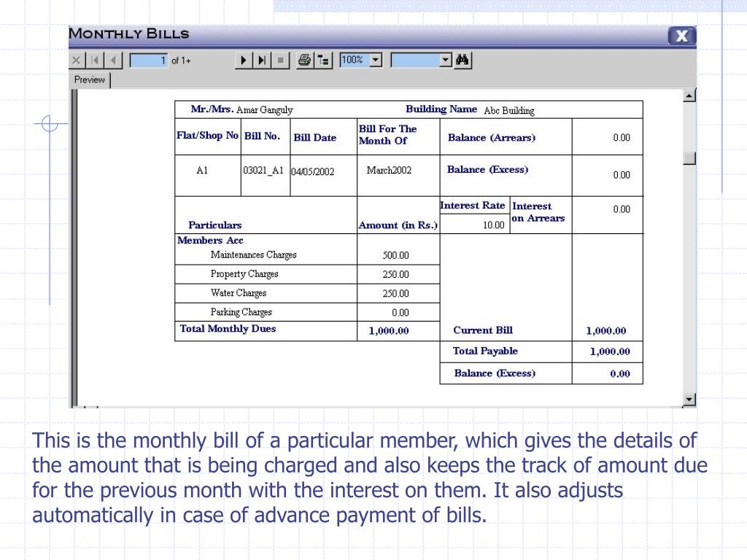Go to the next report page
The height and width of the screenshot is (560, 747).
point(244,60)
